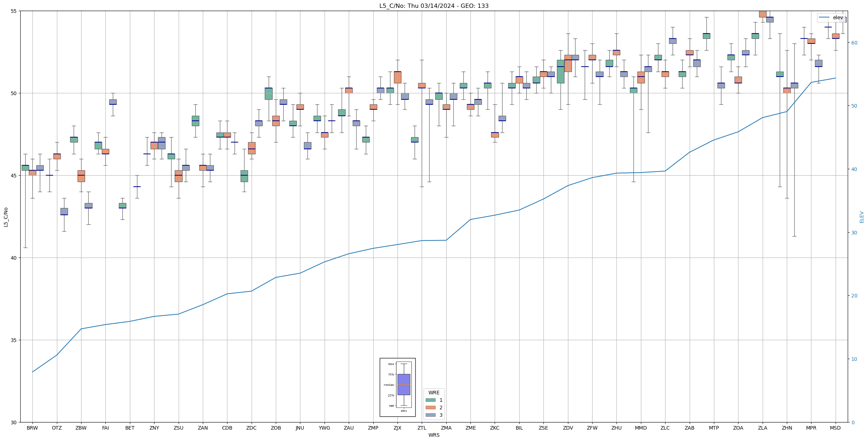868x441 pixels.
Task: Click the boxplot key inset diagram
Action: click(x=397, y=387)
